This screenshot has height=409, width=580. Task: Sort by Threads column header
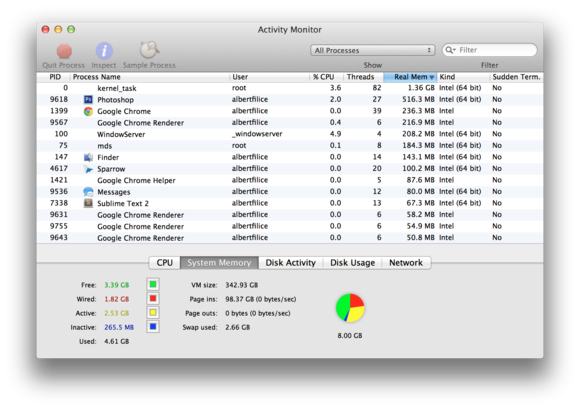(x=363, y=77)
